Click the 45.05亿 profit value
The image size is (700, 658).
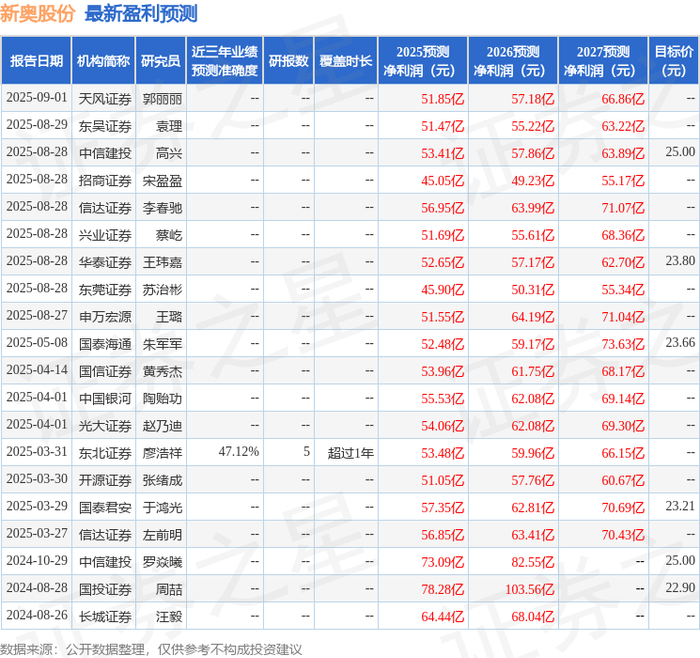coord(442,180)
